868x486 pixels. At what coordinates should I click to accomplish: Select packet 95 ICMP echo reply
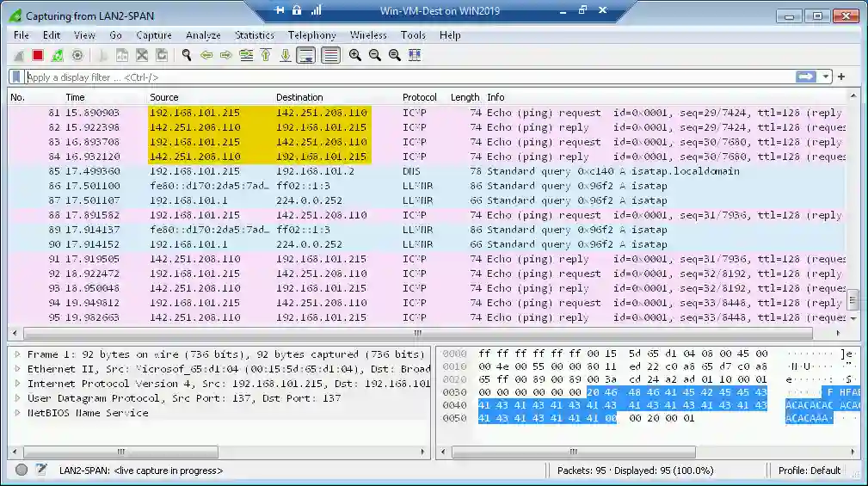tap(427, 317)
